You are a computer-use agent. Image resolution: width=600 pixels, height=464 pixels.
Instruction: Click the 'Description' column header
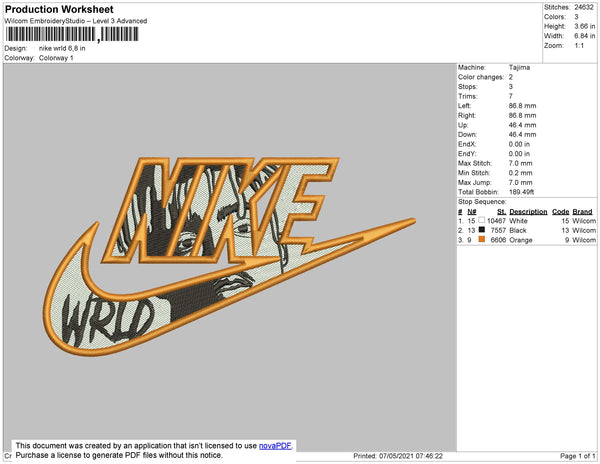(528, 212)
